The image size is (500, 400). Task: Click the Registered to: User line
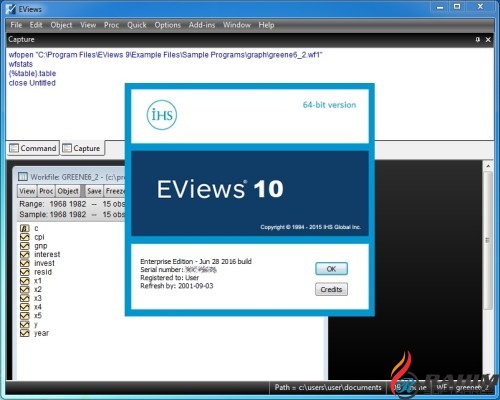170,278
